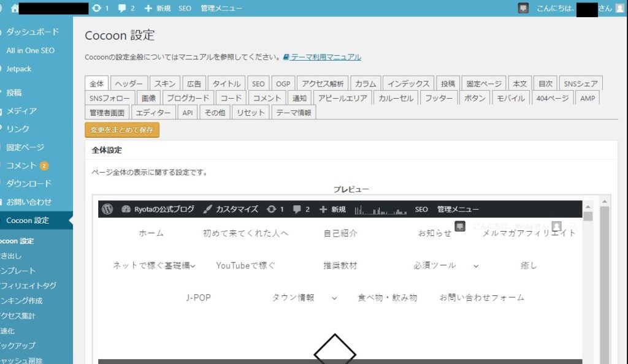This screenshot has height=364, width=628.
Task: Go to コメント in the sidebar menu
Action: (22, 165)
